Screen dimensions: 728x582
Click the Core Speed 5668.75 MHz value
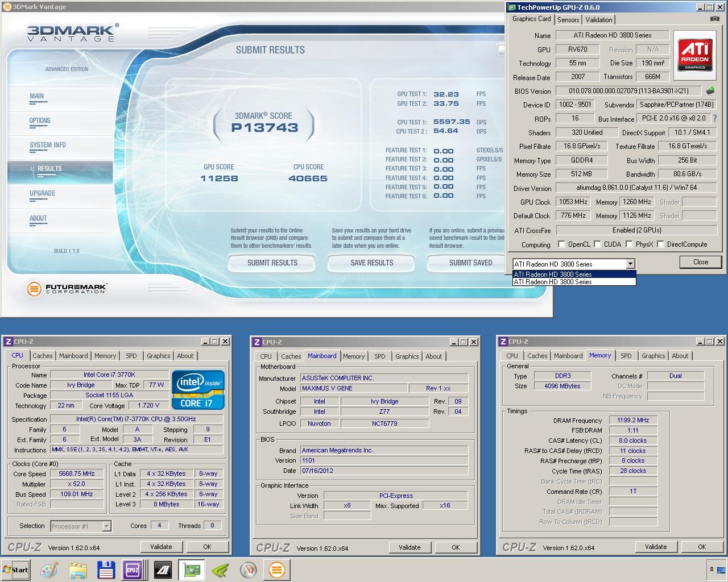click(x=77, y=473)
